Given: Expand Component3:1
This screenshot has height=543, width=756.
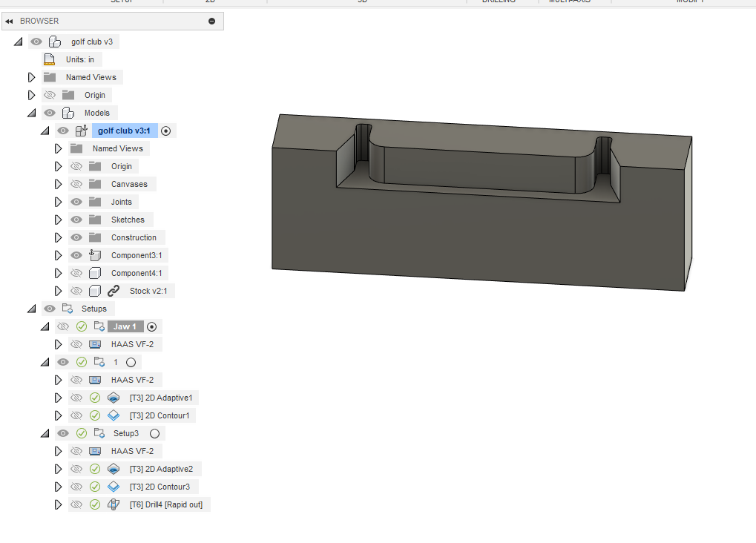Looking at the screenshot, I should click(x=59, y=255).
